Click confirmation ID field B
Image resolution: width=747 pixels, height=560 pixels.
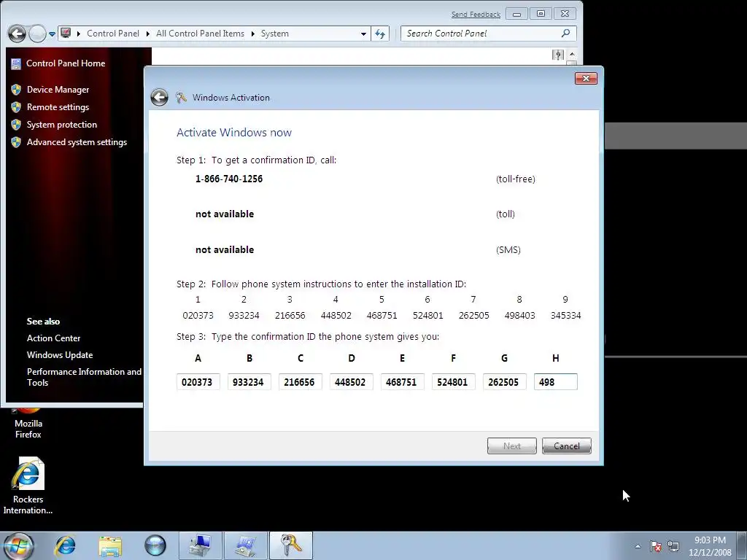(x=249, y=382)
